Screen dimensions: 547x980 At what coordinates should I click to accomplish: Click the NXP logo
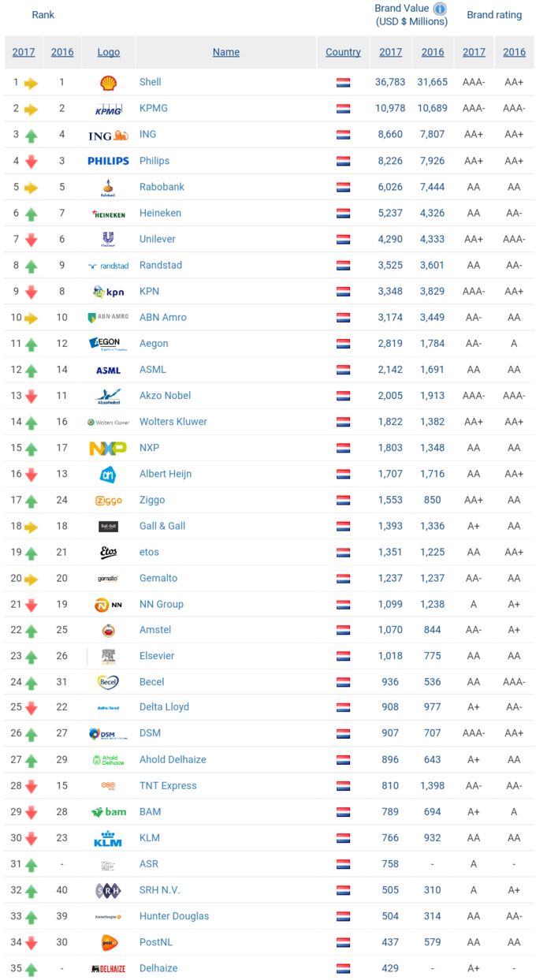click(x=108, y=448)
